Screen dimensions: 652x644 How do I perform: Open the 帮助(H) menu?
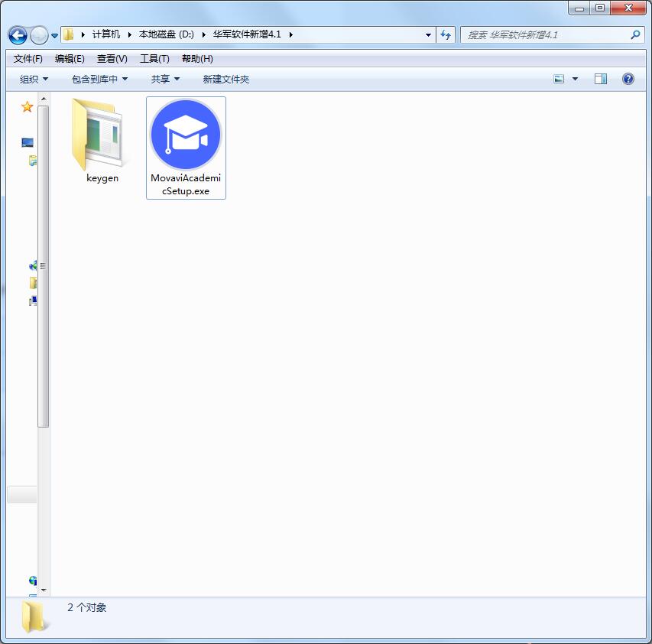pyautogui.click(x=197, y=59)
